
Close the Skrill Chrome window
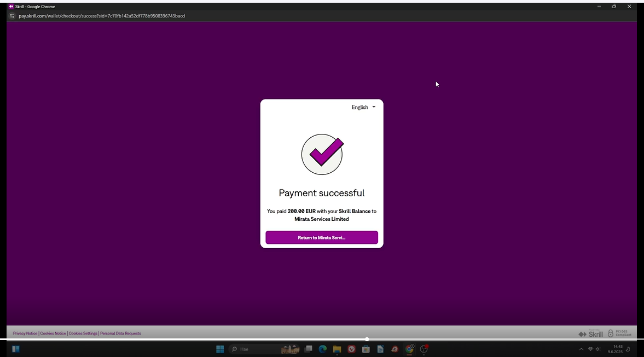coord(629,7)
